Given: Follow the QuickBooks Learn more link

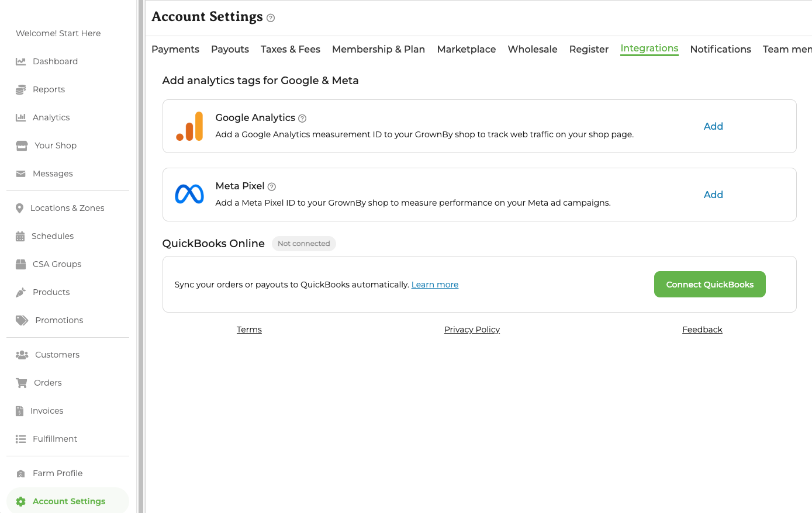Looking at the screenshot, I should point(435,285).
